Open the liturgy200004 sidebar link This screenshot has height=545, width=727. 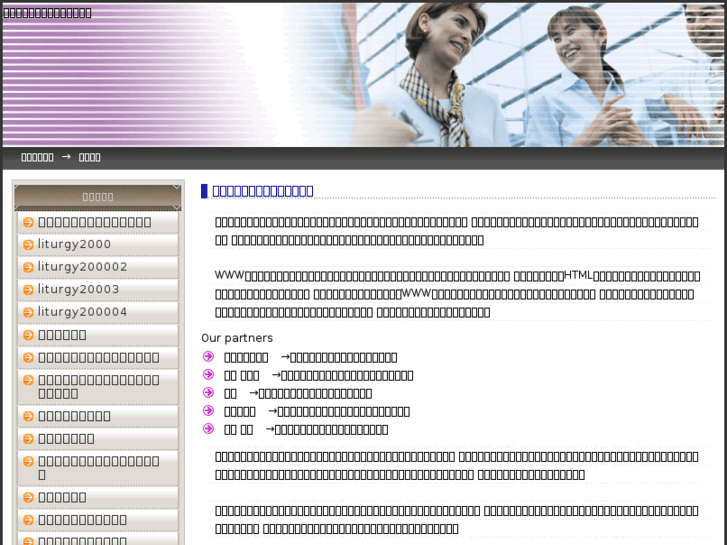coord(83,312)
